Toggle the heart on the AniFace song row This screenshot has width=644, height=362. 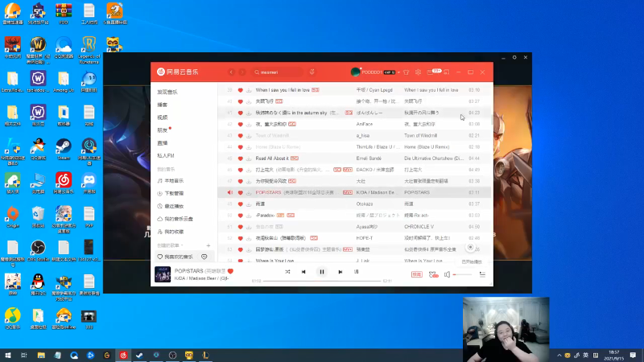pos(240,124)
